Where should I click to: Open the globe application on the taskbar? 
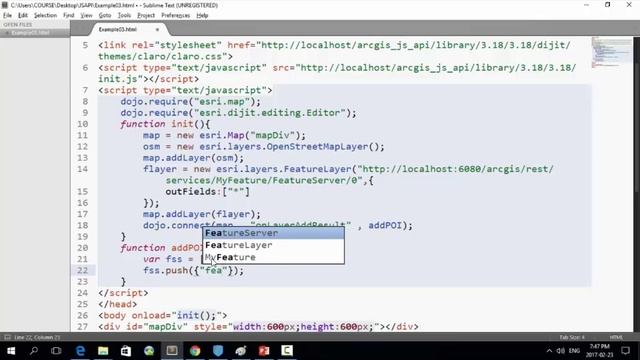click(x=149, y=351)
